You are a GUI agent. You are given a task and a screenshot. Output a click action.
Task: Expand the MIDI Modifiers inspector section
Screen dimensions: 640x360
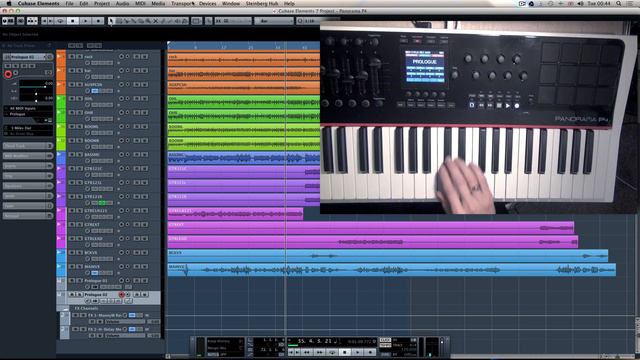click(x=28, y=156)
